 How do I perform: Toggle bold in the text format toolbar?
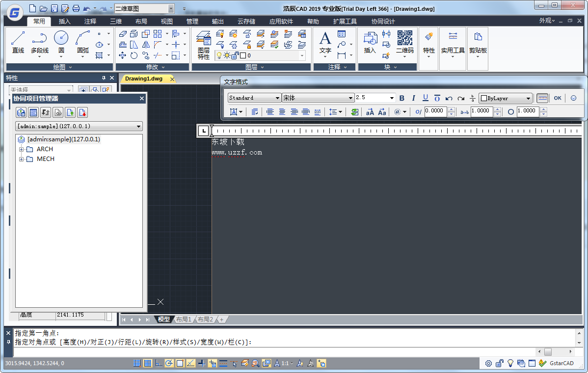coord(402,98)
